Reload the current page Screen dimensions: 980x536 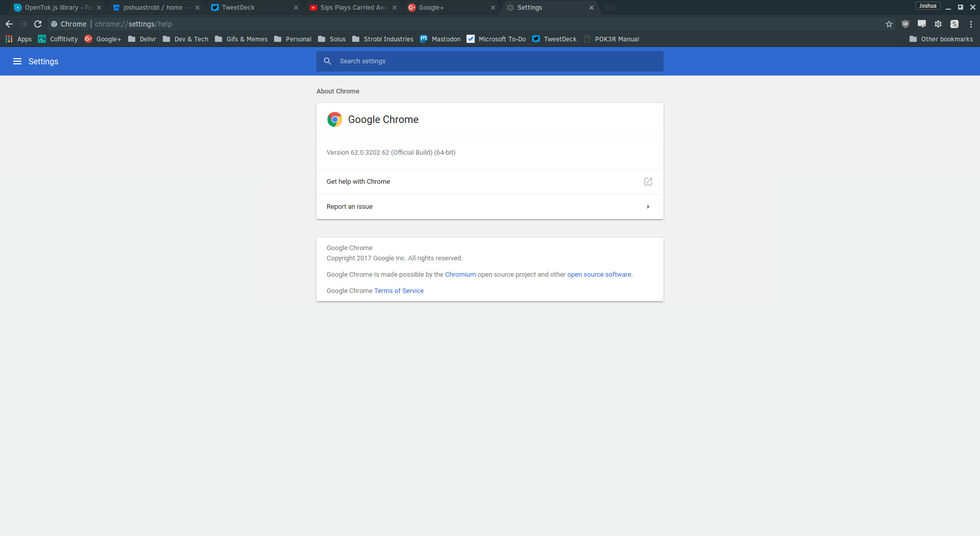(38, 24)
